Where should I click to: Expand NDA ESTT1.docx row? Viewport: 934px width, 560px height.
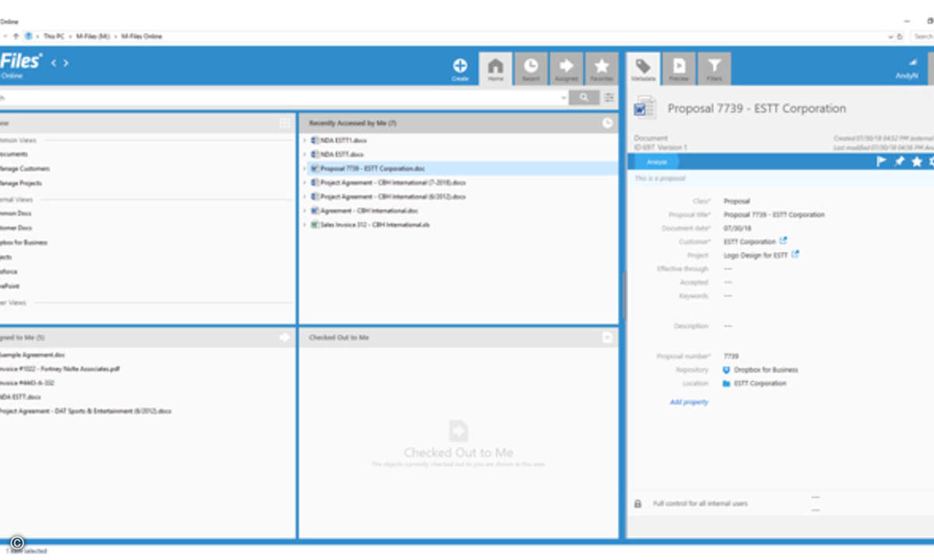[304, 141]
